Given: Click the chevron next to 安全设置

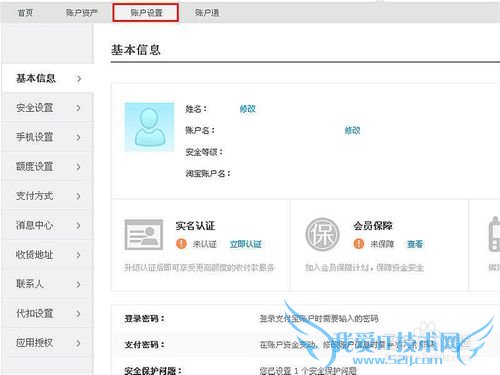Looking at the screenshot, I should click(x=79, y=108).
